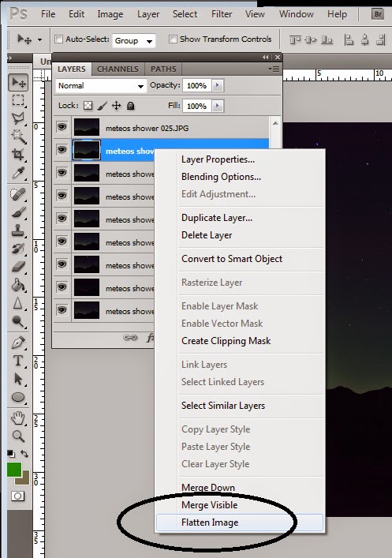The image size is (392, 558).
Task: Select the Crop tool
Action: tap(18, 155)
